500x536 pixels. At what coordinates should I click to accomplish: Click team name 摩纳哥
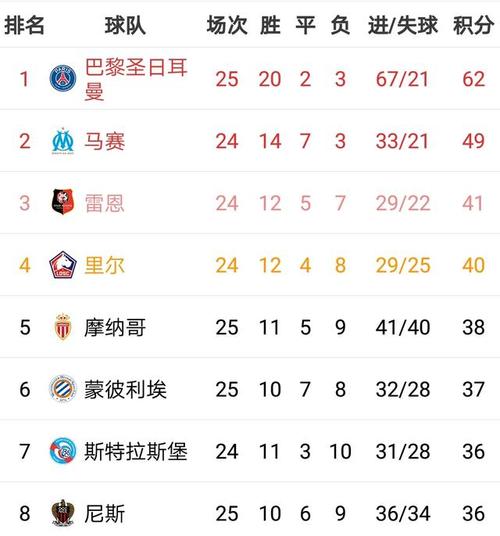115,327
